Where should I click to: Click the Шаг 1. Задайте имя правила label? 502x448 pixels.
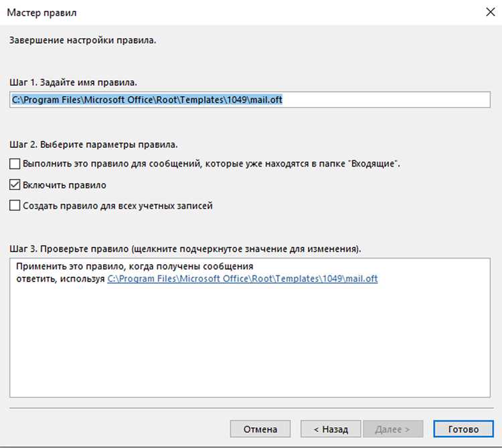pyautogui.click(x=73, y=82)
